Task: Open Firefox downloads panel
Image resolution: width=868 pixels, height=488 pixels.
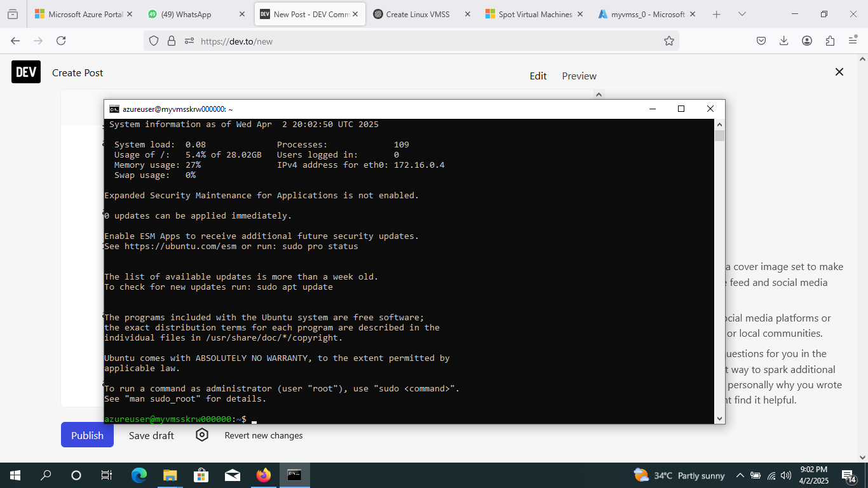Action: pos(784,41)
